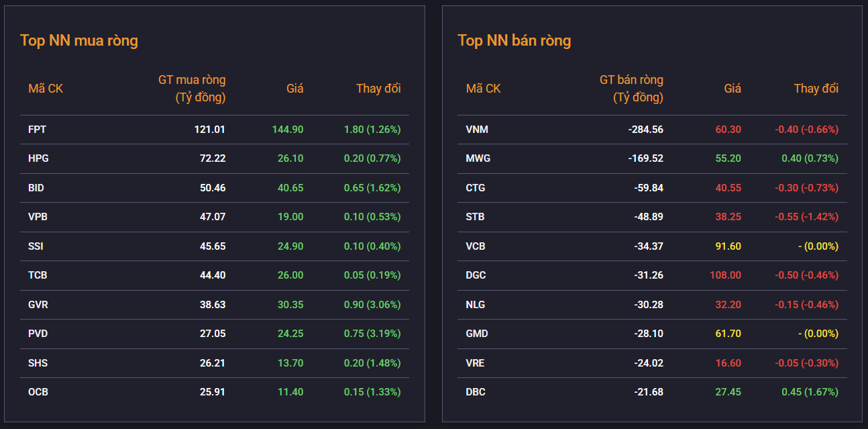Click the "Thay đổi" header in net-sell table
This screenshot has height=429, width=868.
click(x=816, y=89)
